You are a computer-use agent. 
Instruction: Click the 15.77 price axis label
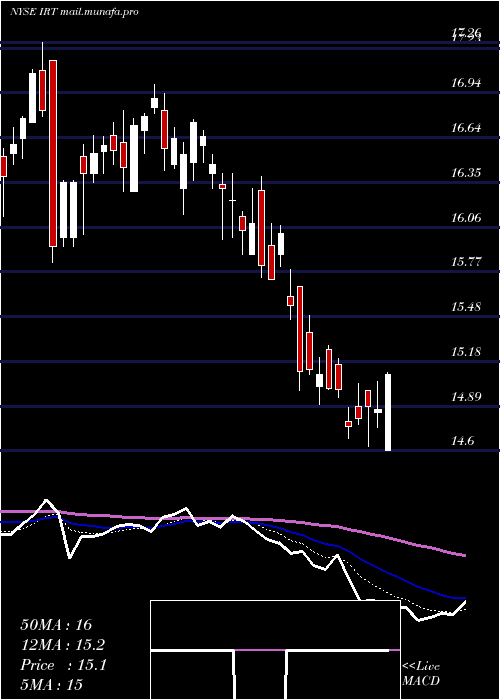point(466,262)
